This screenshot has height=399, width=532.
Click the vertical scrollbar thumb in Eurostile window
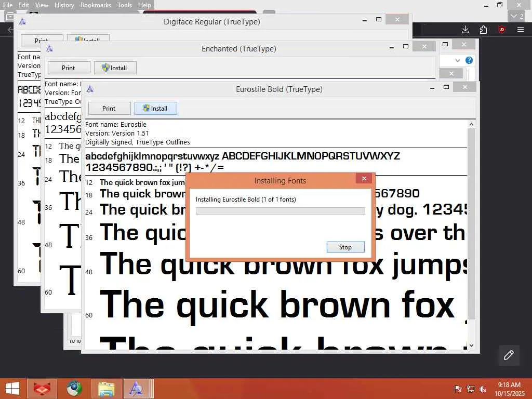(x=471, y=224)
